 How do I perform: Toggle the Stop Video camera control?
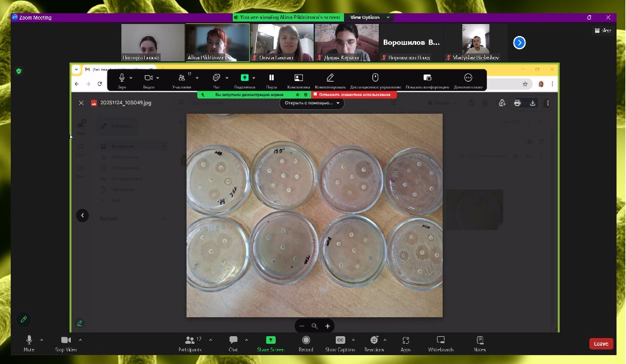click(66, 341)
